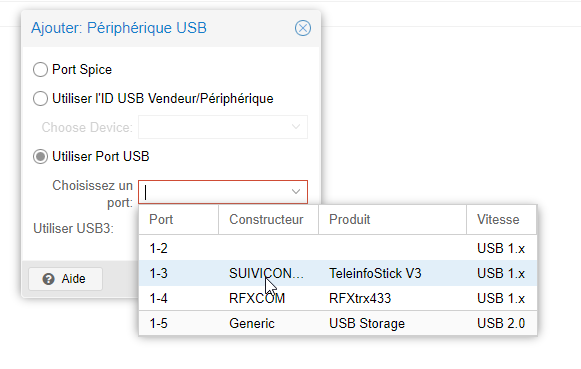The image size is (581, 369).
Task: Choose port 1-2 from the list
Action: pos(338,248)
